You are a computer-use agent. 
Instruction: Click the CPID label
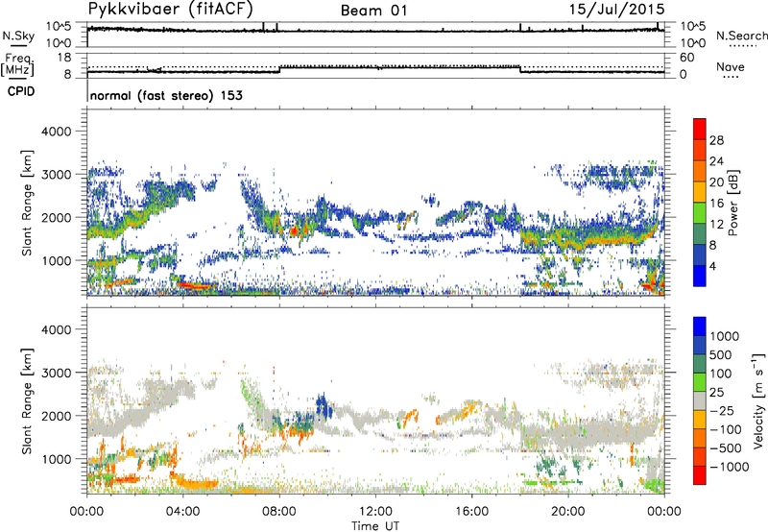coord(21,91)
